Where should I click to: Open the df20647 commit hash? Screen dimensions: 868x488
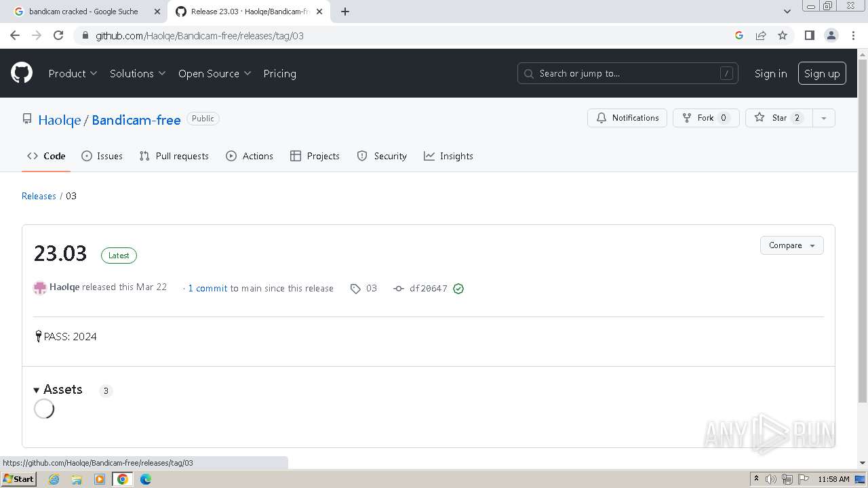click(x=429, y=289)
